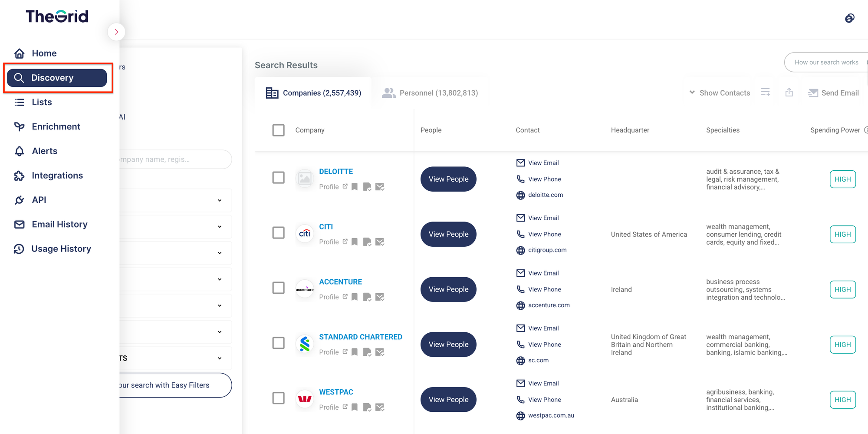Open Deloitte Profile external link icon

(x=345, y=186)
